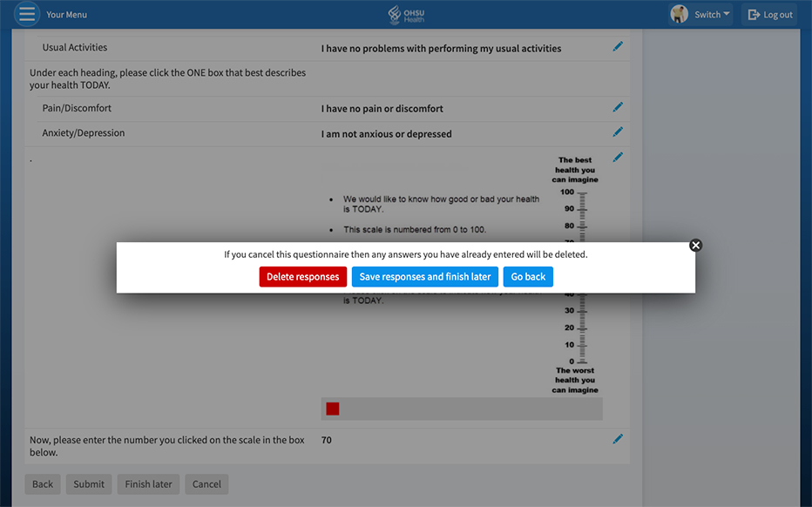This screenshot has width=812, height=507.
Task: Click the OHSU Health logo
Action: (406, 15)
